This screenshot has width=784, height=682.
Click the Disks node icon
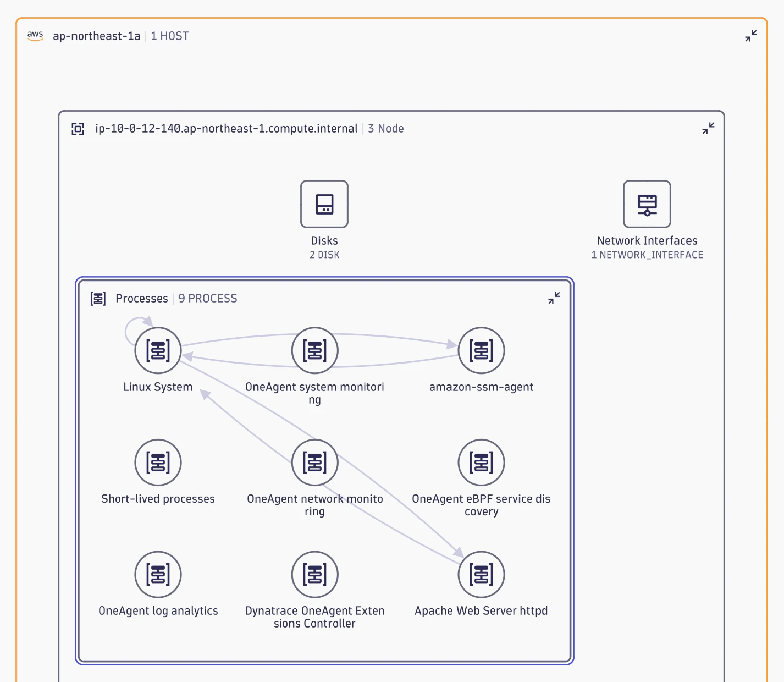(x=324, y=204)
